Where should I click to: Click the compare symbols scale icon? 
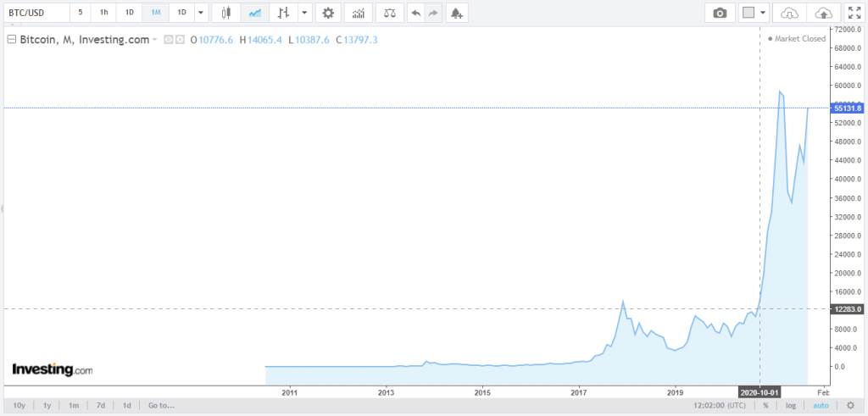388,13
